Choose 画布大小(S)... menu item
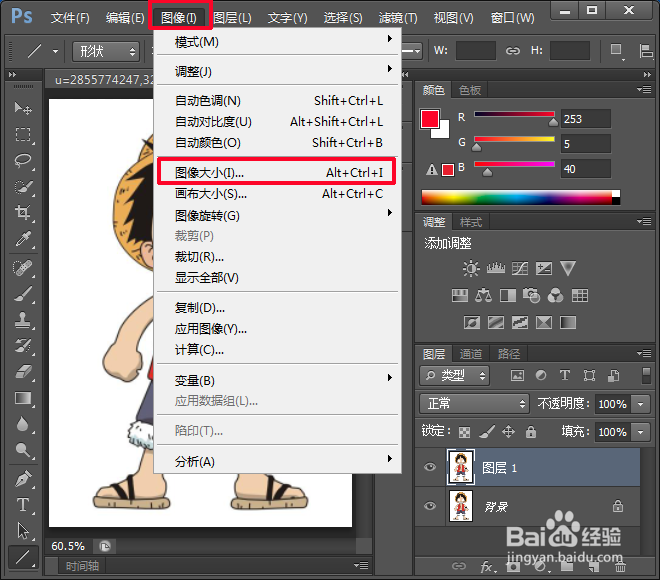The image size is (660, 580). [x=276, y=194]
